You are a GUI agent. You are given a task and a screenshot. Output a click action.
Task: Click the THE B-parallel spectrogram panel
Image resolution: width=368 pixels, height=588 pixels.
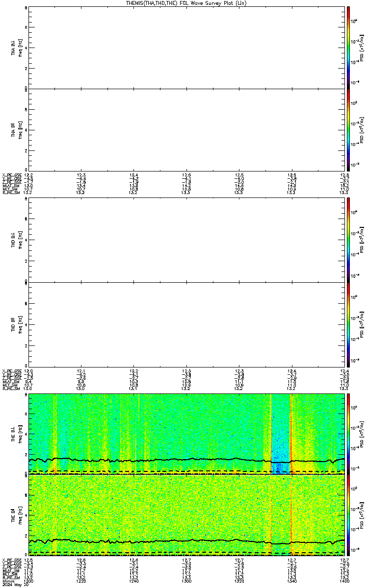[x=186, y=514]
